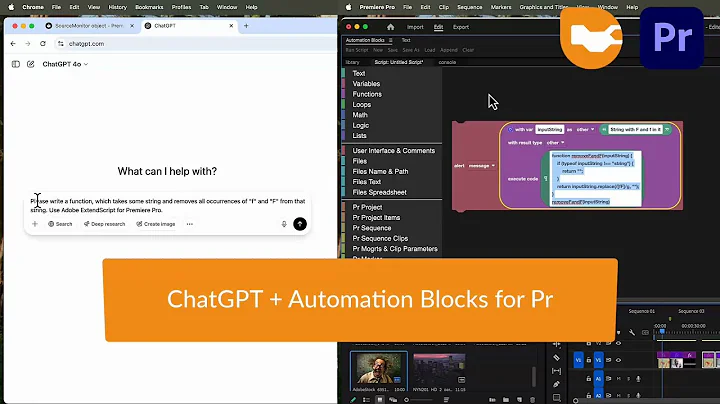This screenshot has height=404, width=720.
Task: Toggle A1 track targeting button
Action: point(598,379)
